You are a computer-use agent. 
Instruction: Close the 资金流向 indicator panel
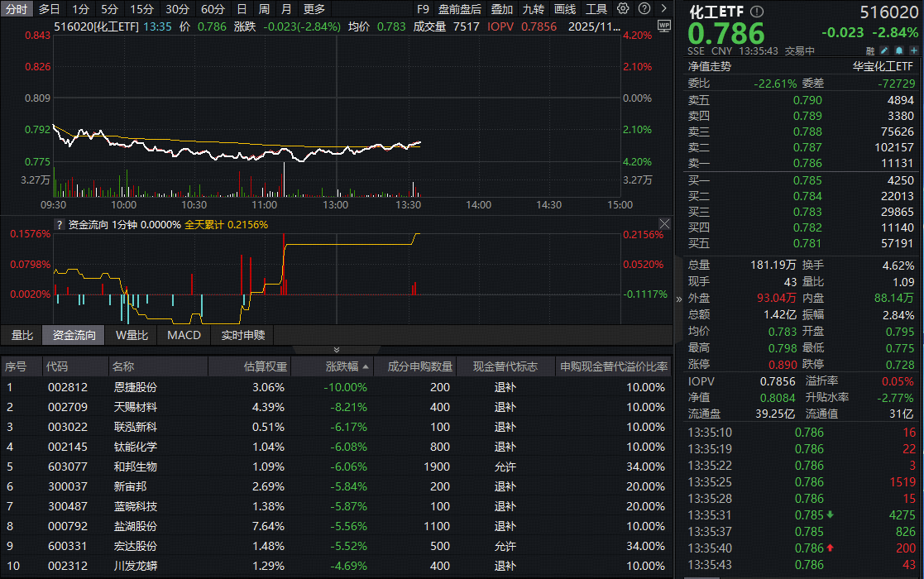click(x=664, y=224)
